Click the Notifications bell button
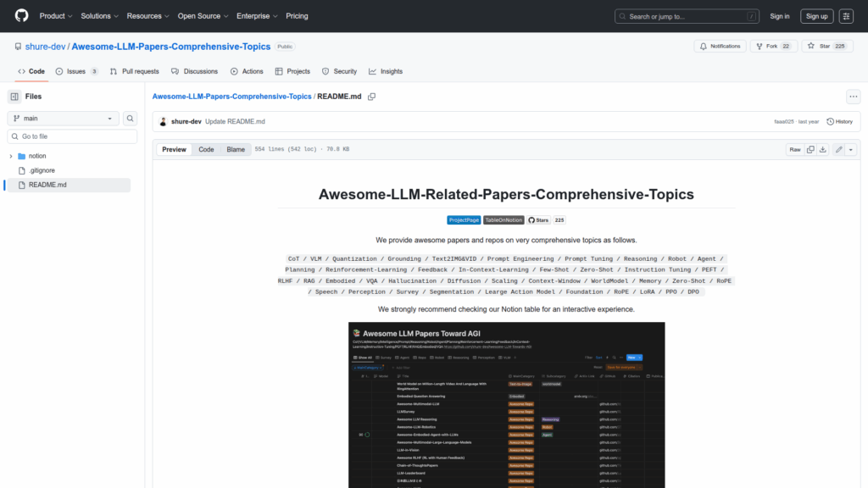 pos(721,47)
